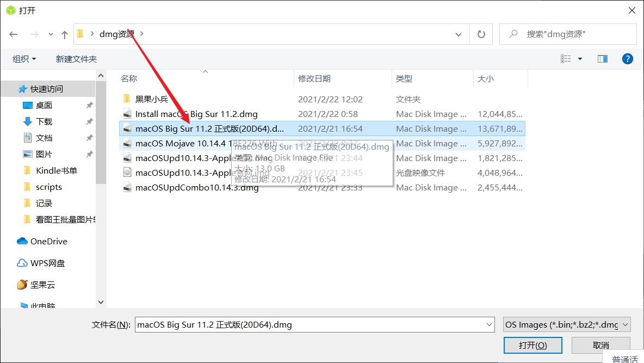Open recent locations dropdown chevron
This screenshot has height=363, width=644.
coord(51,34)
